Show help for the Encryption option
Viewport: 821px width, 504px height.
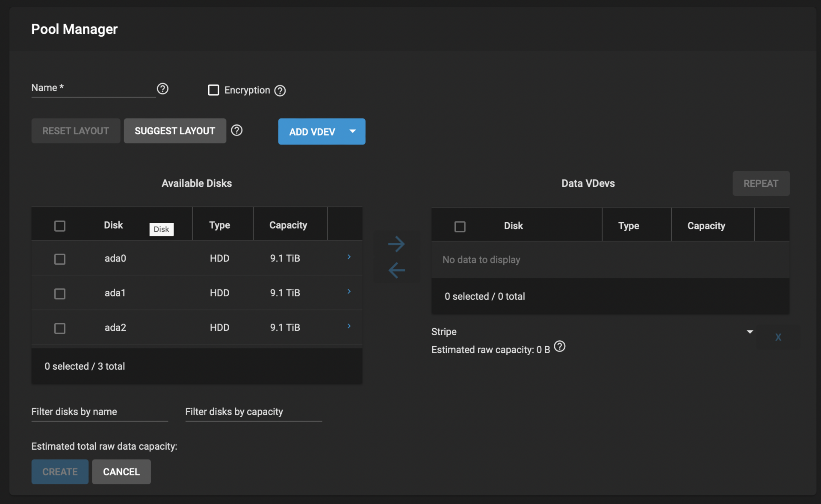(280, 91)
